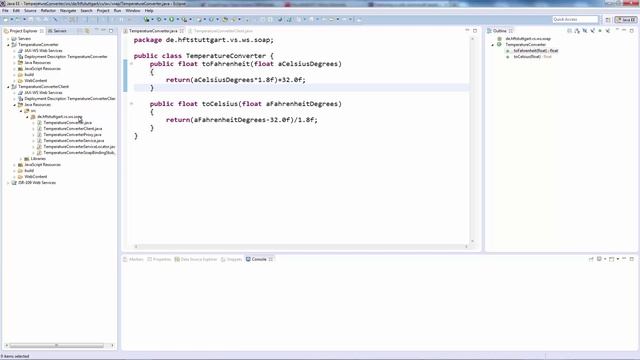Click the Run External Tools toolbar icon
Viewport: 640px width, 360px height.
pyautogui.click(x=184, y=20)
